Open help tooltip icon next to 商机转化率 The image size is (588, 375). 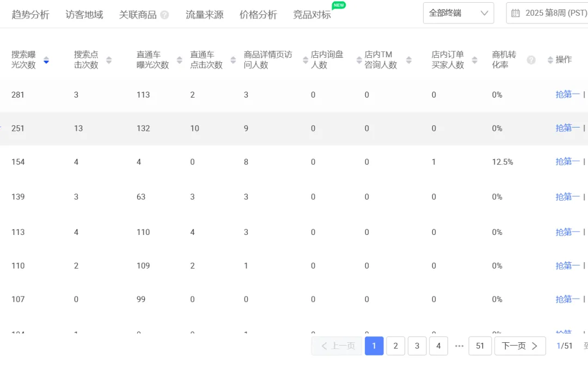click(531, 60)
